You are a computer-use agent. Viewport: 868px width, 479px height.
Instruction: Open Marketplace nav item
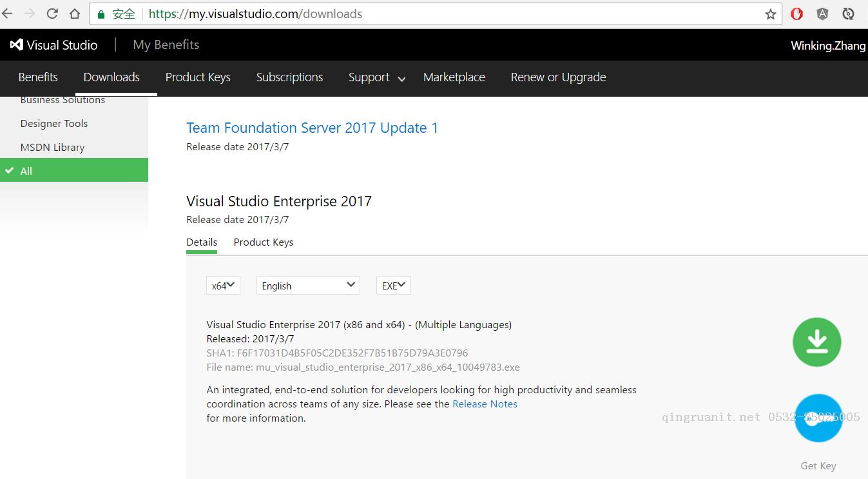point(454,77)
